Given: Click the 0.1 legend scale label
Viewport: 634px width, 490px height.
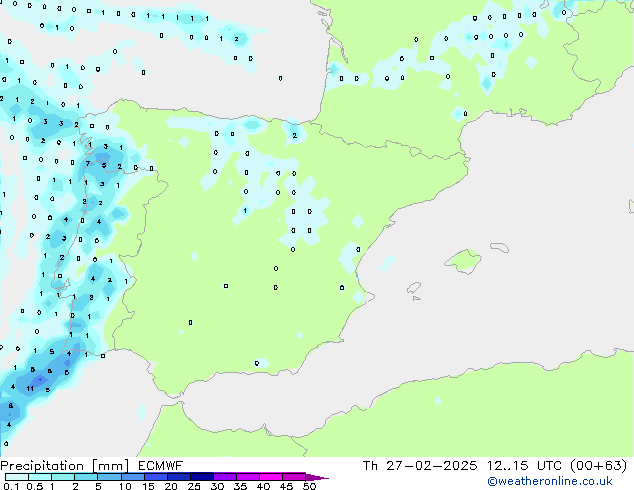Looking at the screenshot, I should (11, 486).
